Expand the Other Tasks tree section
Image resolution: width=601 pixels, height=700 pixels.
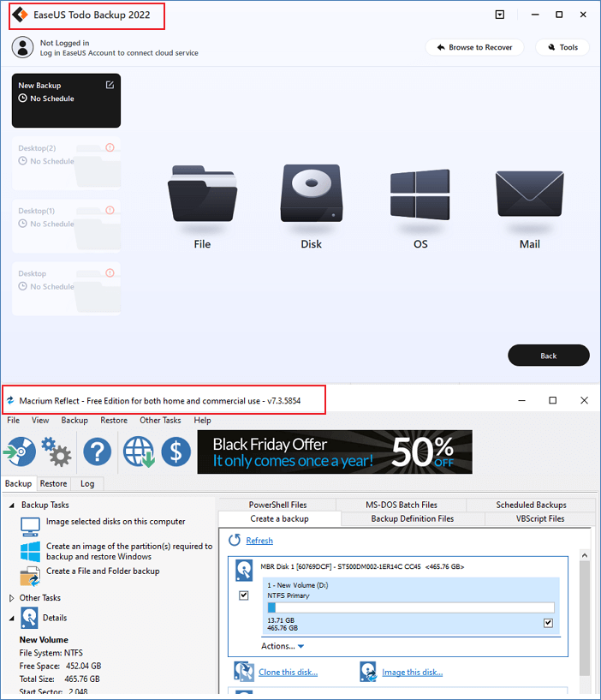pyautogui.click(x=12, y=598)
